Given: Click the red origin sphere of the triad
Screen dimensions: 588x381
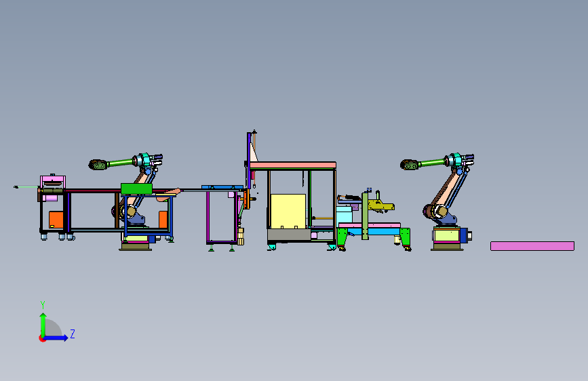Looking at the screenshot, I should pos(42,338).
